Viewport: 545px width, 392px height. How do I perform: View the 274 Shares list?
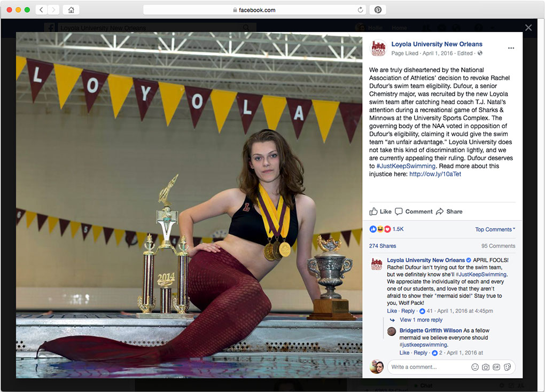pos(383,246)
